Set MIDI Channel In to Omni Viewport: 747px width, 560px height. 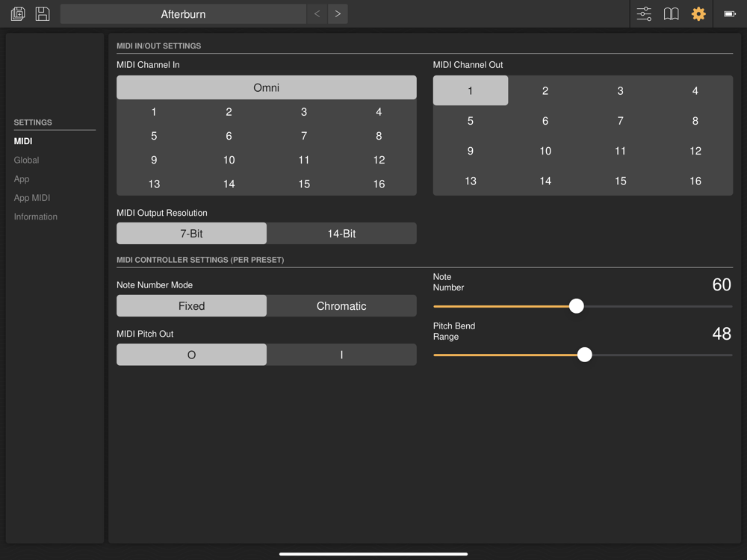click(267, 87)
